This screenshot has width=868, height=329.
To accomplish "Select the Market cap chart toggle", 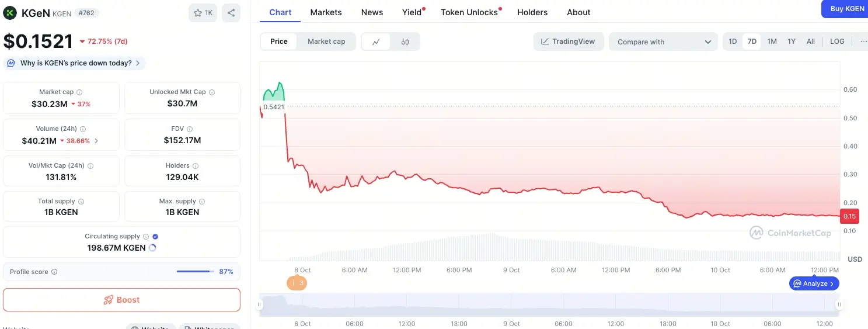I will coord(326,41).
